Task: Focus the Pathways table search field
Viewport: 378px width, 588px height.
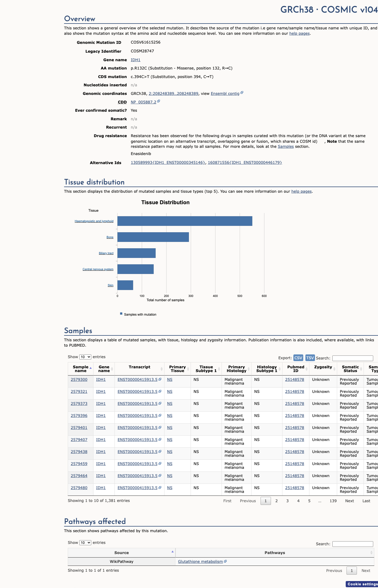Action: click(x=353, y=544)
